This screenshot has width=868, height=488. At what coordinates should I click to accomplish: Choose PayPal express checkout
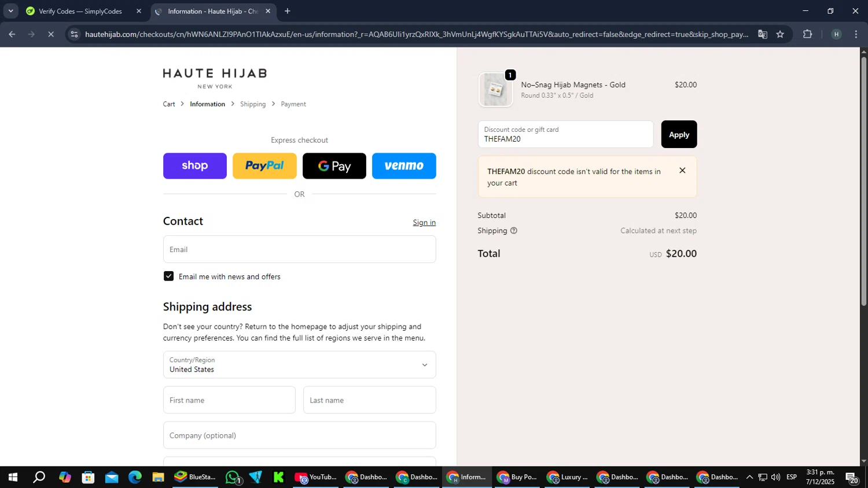264,166
